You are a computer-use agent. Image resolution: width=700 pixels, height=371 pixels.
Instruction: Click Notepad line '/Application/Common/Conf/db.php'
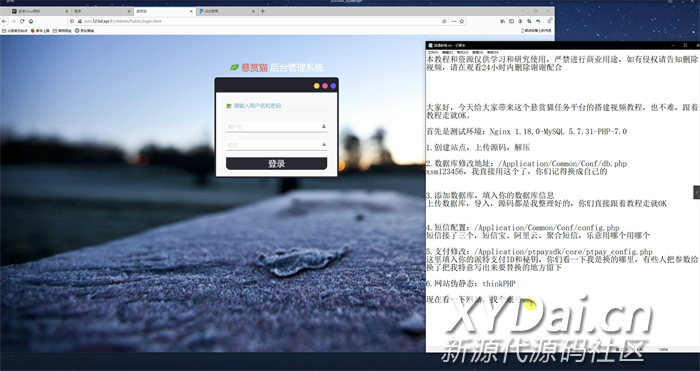(527, 164)
